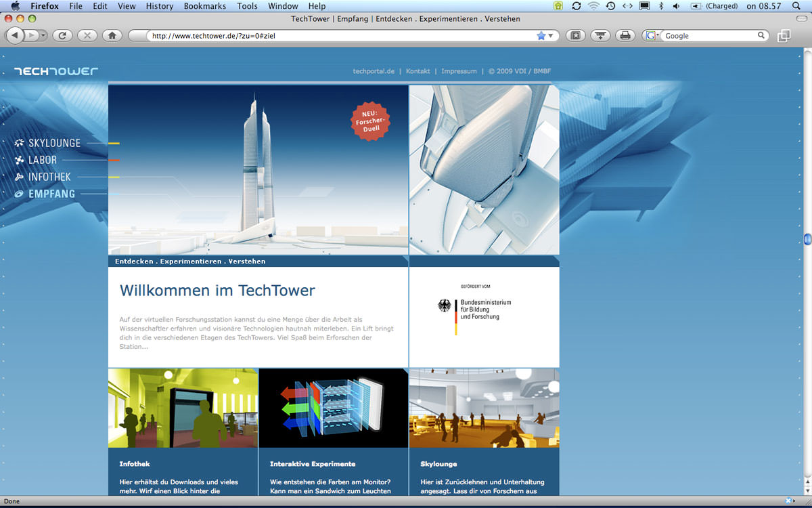Viewport: 812px width, 508px height.
Task: Navigate to LABOR in the side menu
Action: click(x=43, y=160)
